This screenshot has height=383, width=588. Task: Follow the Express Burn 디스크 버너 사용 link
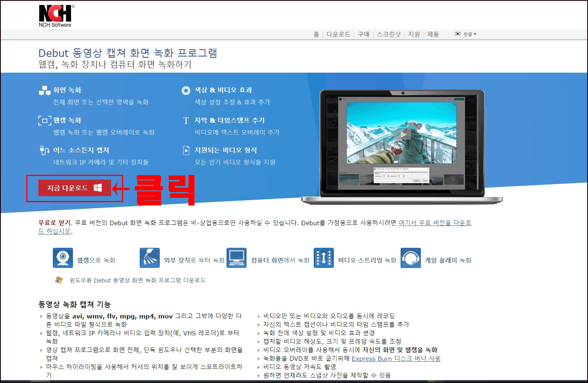(396, 358)
